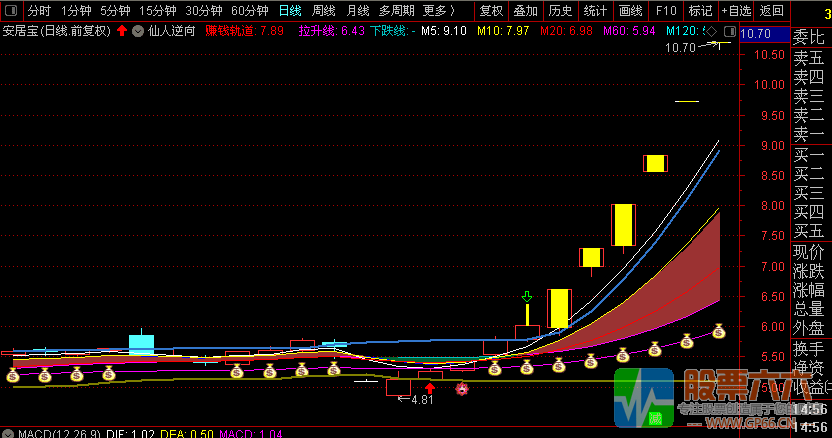832x438 pixels.
Task: Click the 卖一 row in quote panel
Action: (x=809, y=134)
